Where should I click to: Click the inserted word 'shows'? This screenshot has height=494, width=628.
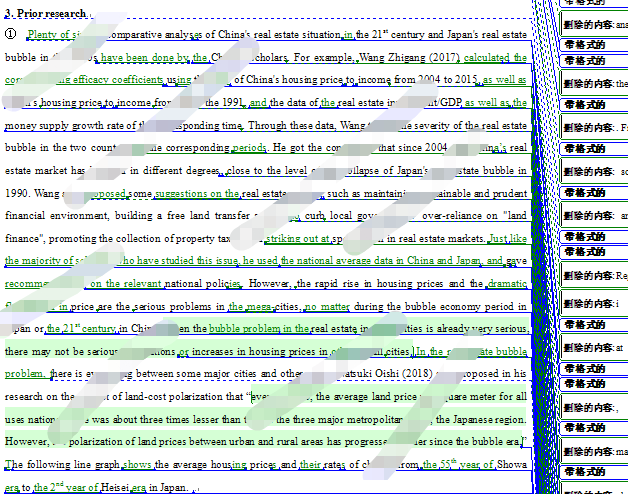[x=139, y=464]
